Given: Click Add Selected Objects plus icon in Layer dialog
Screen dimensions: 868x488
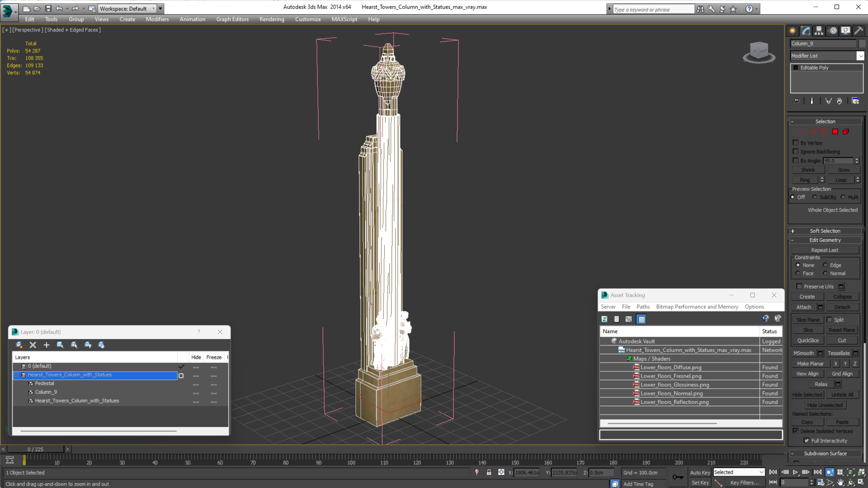Looking at the screenshot, I should pos(47,344).
